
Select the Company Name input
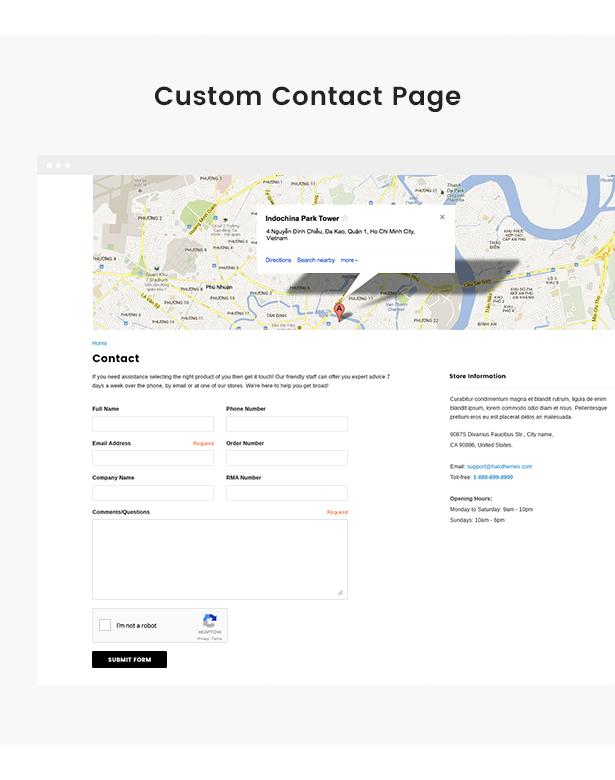(153, 493)
